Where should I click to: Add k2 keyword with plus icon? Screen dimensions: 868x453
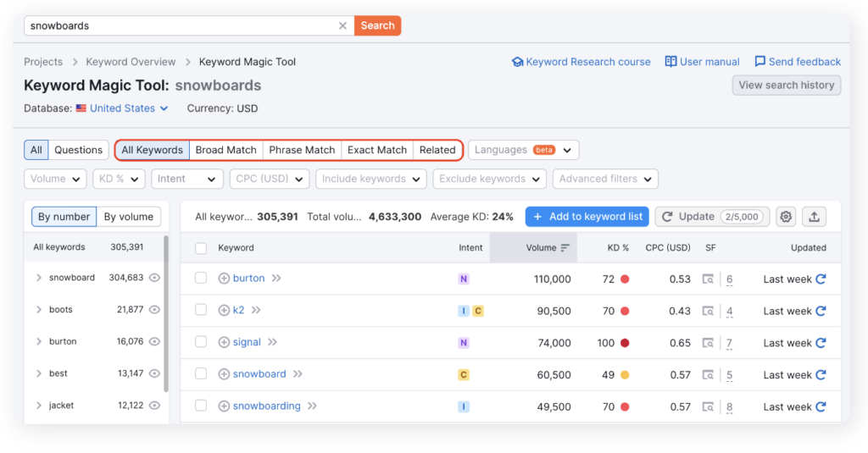tap(224, 310)
